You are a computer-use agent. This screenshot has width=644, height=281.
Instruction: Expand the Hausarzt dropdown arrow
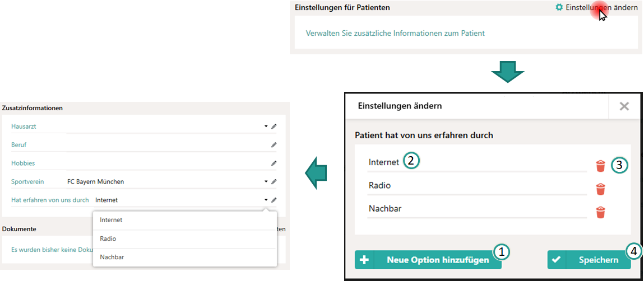(266, 127)
